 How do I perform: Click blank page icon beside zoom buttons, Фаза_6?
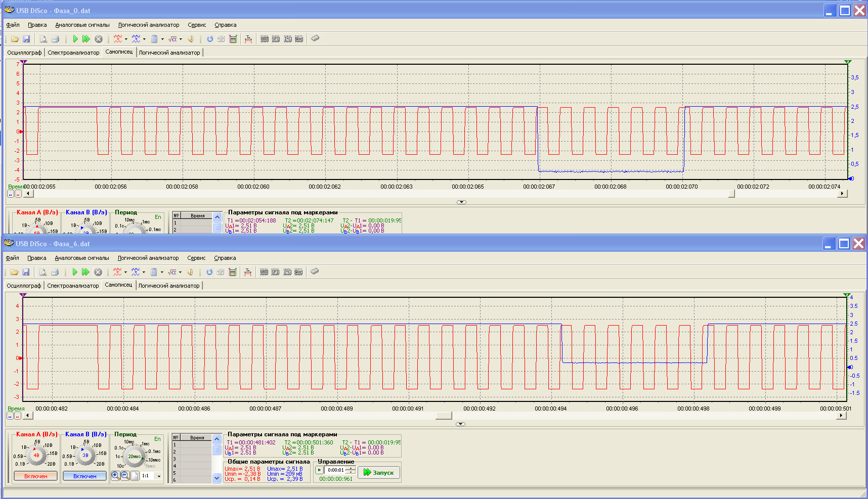coord(135,476)
